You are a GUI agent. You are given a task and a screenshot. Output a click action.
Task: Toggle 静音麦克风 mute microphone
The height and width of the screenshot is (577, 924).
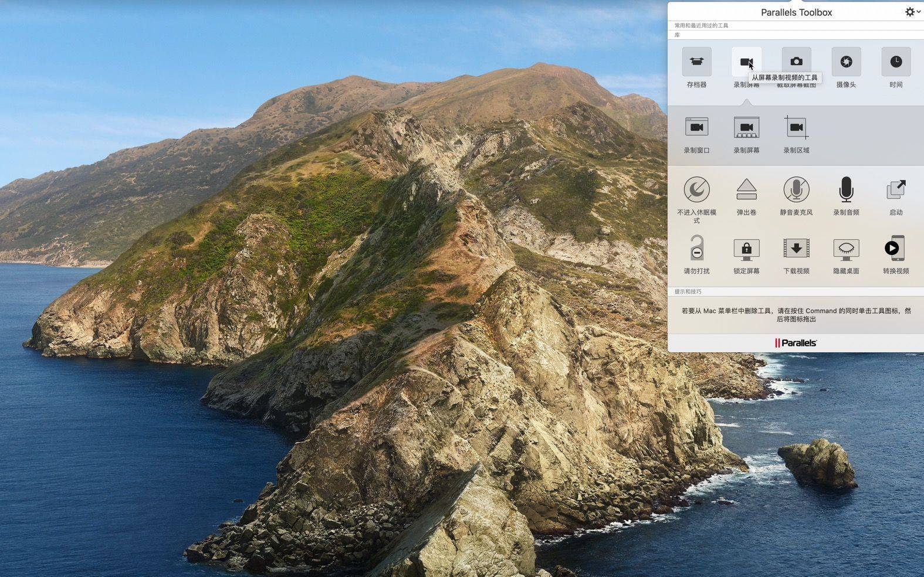[796, 190]
